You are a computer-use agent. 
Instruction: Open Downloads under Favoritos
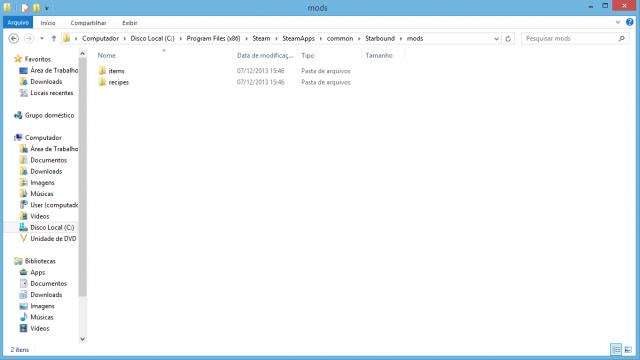tap(46, 82)
